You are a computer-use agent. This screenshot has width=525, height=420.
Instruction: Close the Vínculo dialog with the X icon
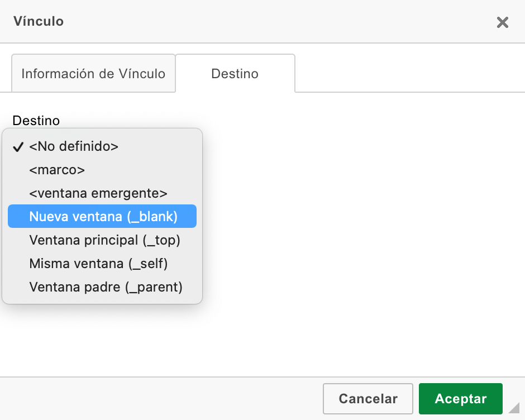502,22
